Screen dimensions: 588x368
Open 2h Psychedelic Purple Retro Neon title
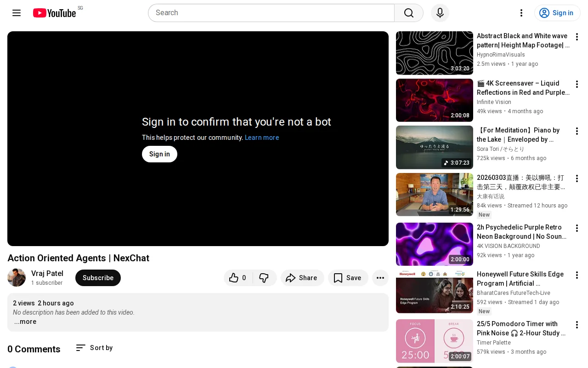tap(522, 232)
